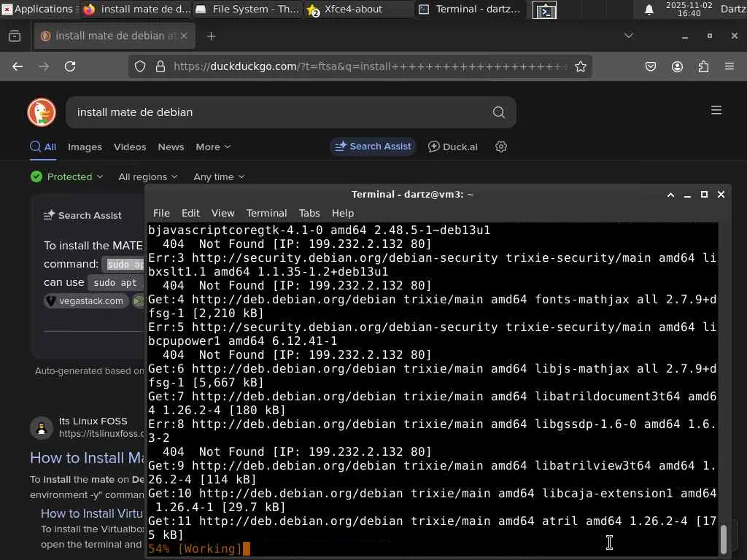Reload the current page
The image size is (747, 560).
point(70,66)
